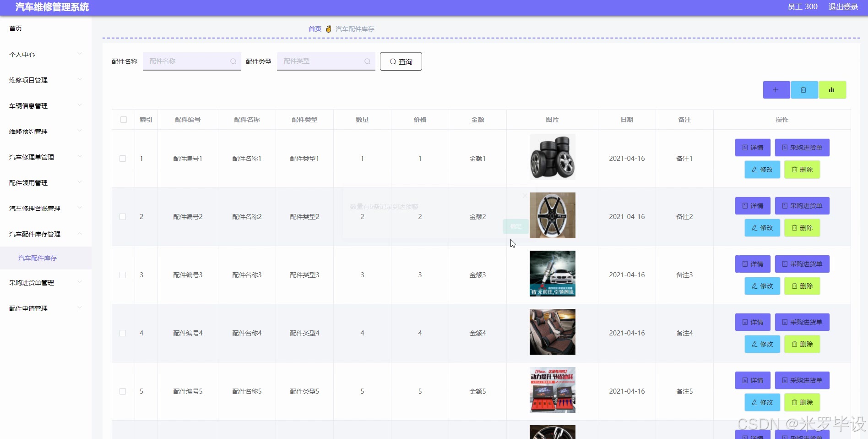Check the checkbox for row 5
The width and height of the screenshot is (868, 439).
[x=123, y=391]
